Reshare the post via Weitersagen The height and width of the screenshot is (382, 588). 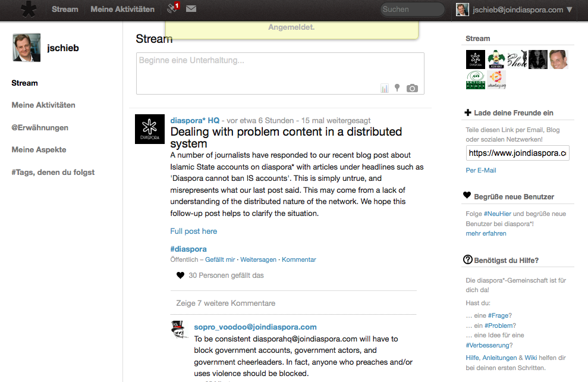point(259,259)
